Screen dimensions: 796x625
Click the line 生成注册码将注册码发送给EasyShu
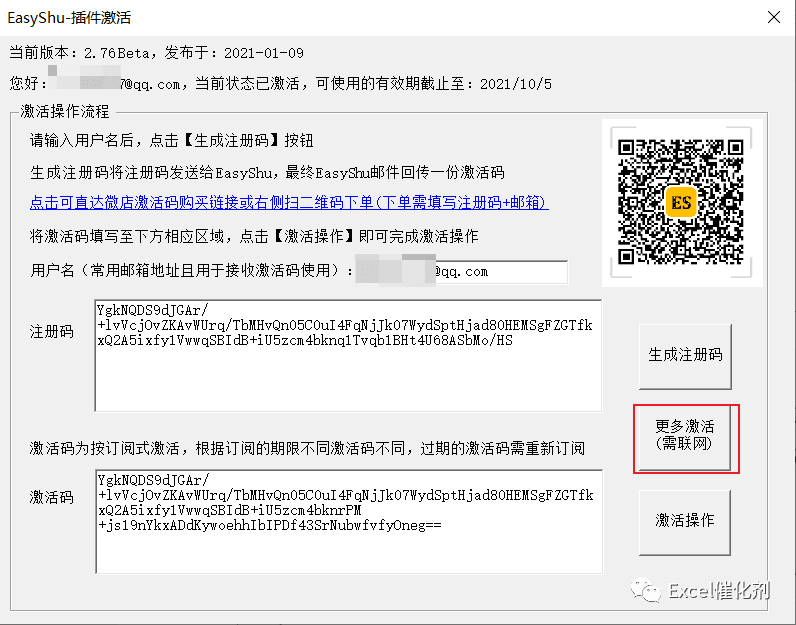267,173
